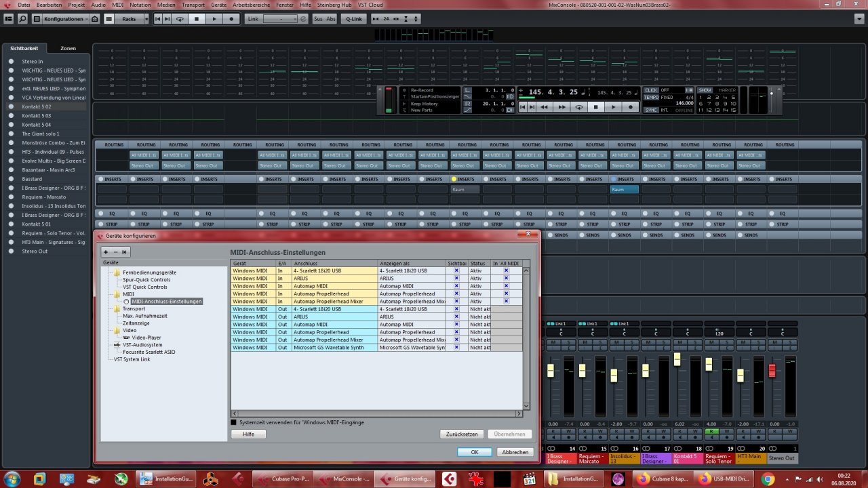This screenshot has height=488, width=868.
Task: Click the OK button in dialog
Action: pos(475,452)
